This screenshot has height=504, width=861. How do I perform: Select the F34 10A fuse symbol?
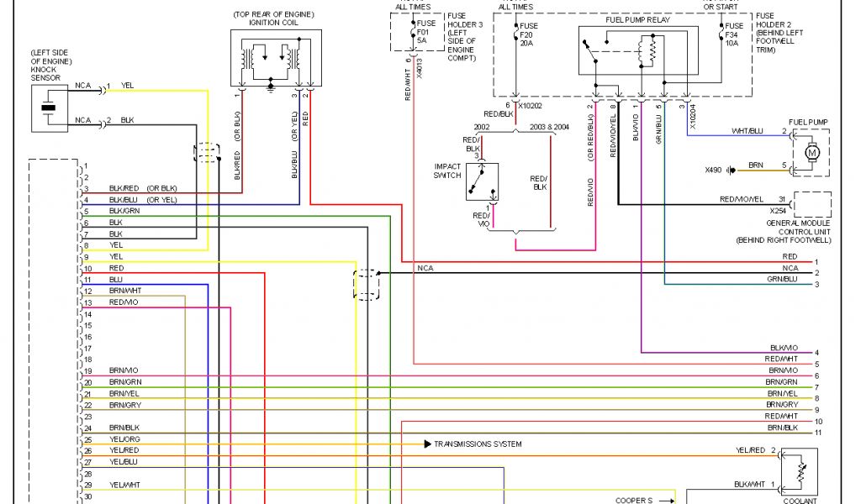[721, 35]
